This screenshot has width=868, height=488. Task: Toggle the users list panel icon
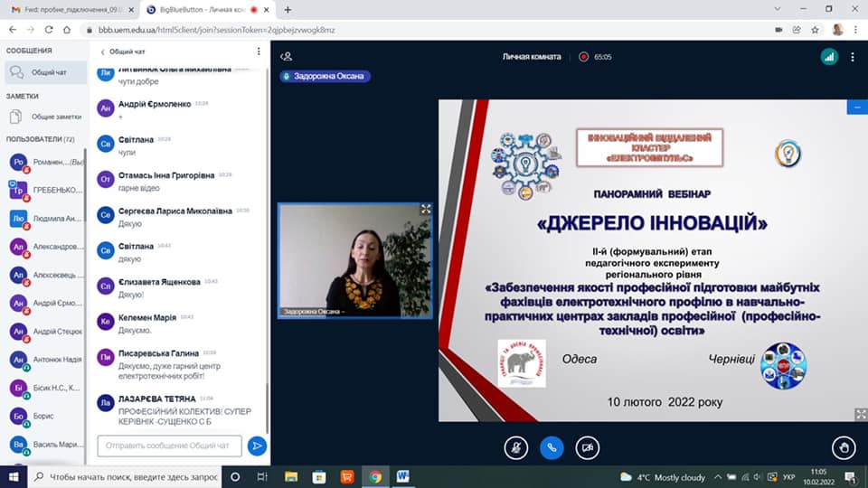(x=287, y=56)
